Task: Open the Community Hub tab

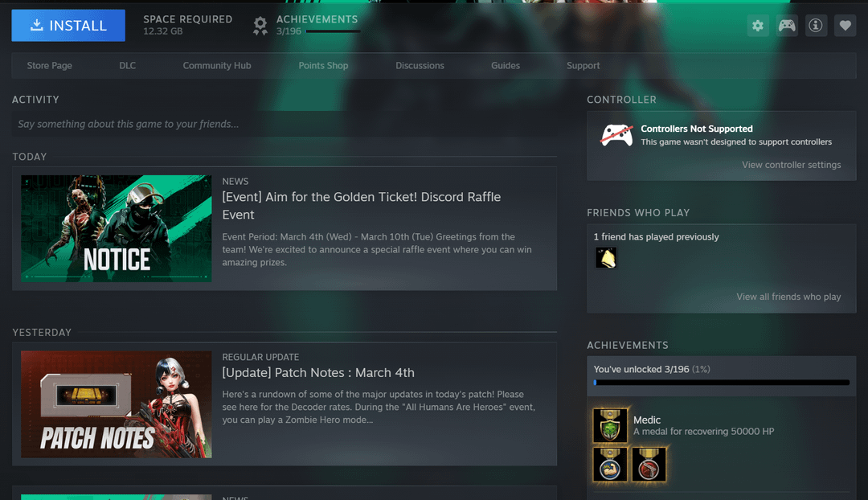Action: click(217, 66)
